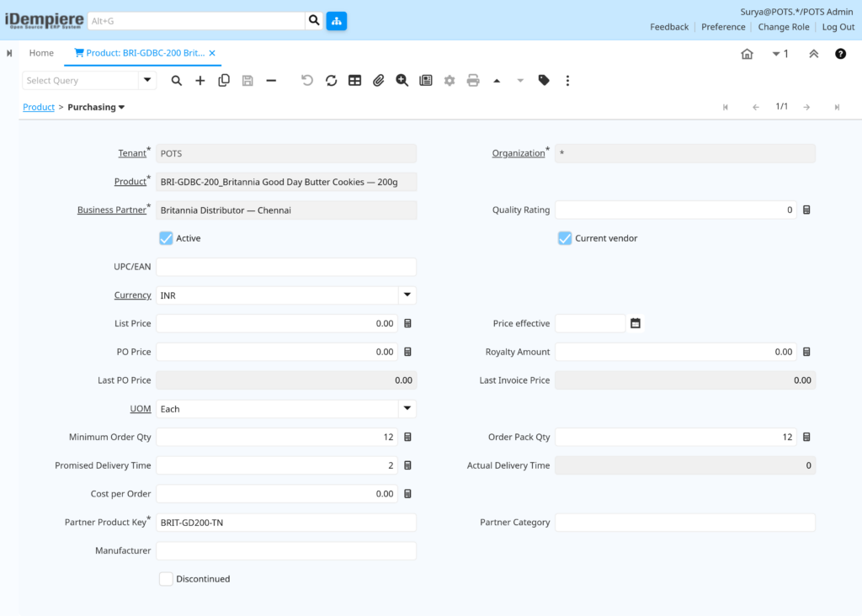Click the Business Partner label link
The width and height of the screenshot is (862, 616).
[x=112, y=210]
